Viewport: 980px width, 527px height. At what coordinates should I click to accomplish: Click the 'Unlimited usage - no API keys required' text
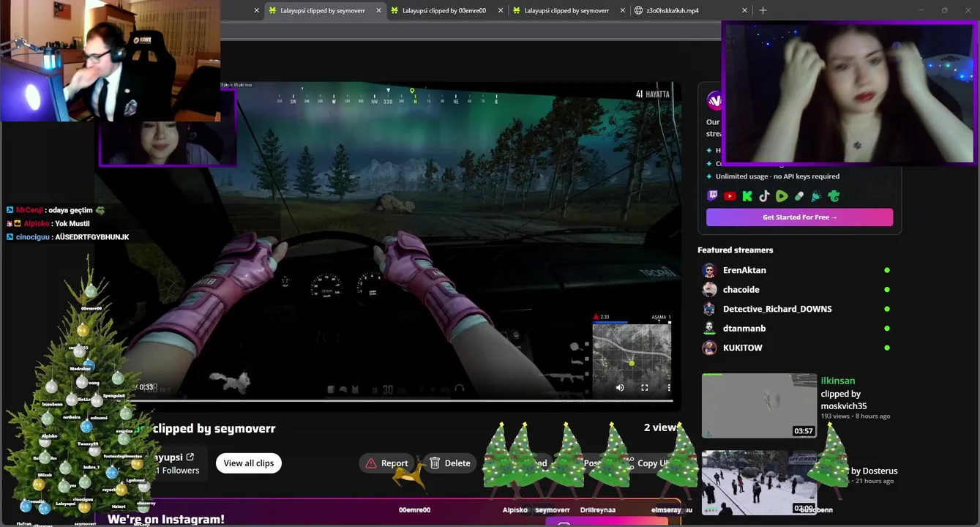point(777,176)
